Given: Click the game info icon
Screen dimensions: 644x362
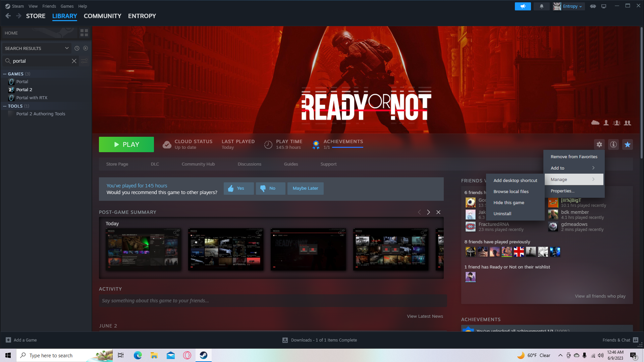Looking at the screenshot, I should click(x=613, y=144).
